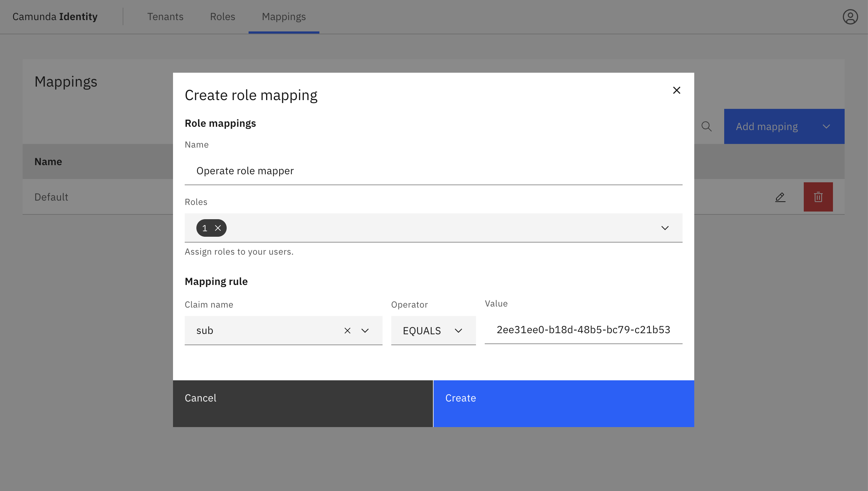This screenshot has height=491, width=868.
Task: Click the edit (pencil) icon for Default mapping
Action: 780,196
